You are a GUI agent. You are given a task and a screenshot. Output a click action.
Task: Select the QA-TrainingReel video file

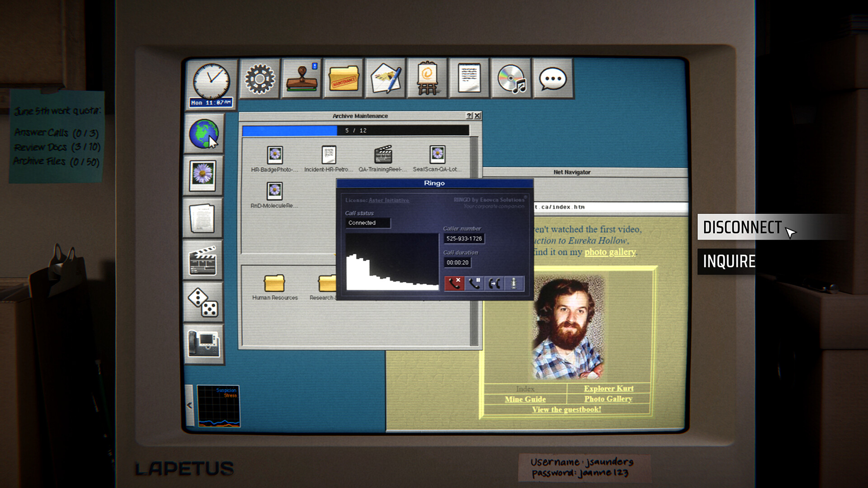click(382, 159)
